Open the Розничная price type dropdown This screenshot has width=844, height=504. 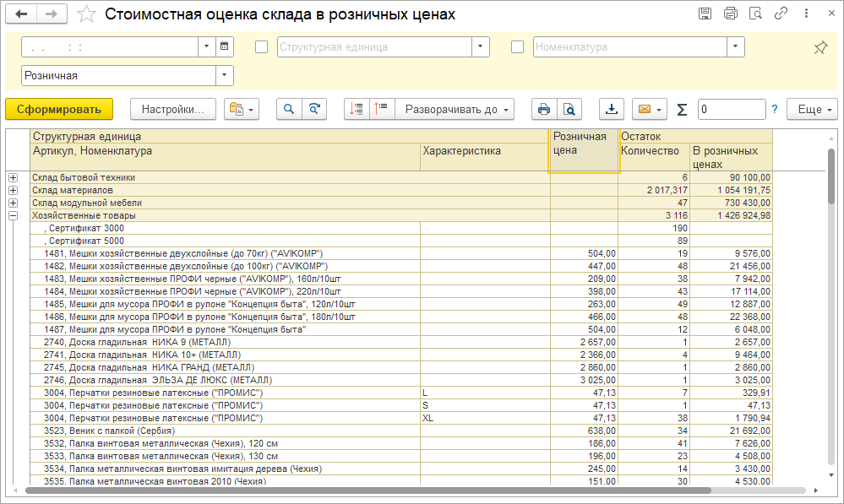click(x=225, y=76)
